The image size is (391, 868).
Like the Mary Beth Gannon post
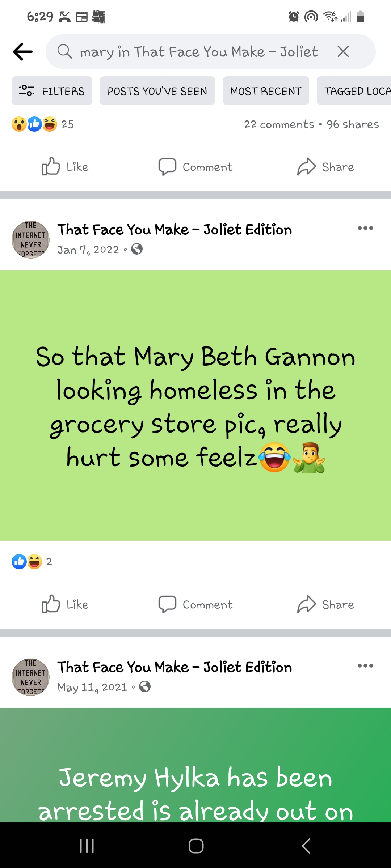[65, 605]
